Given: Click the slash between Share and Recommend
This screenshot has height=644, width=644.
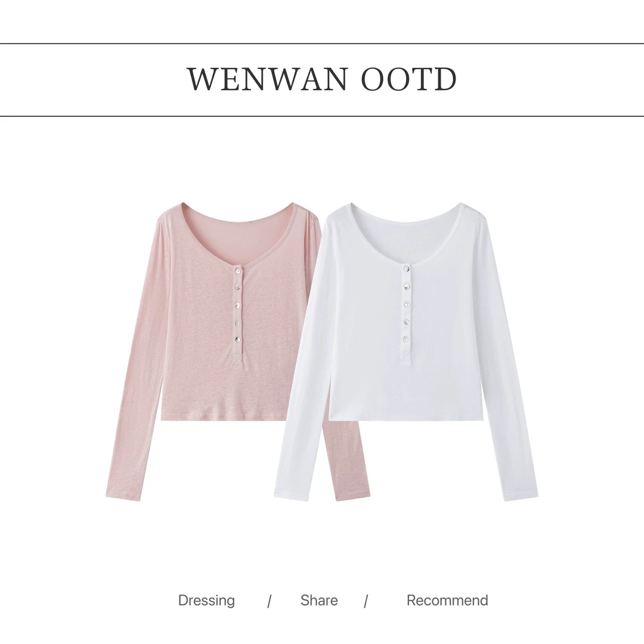Looking at the screenshot, I should click(x=366, y=602).
